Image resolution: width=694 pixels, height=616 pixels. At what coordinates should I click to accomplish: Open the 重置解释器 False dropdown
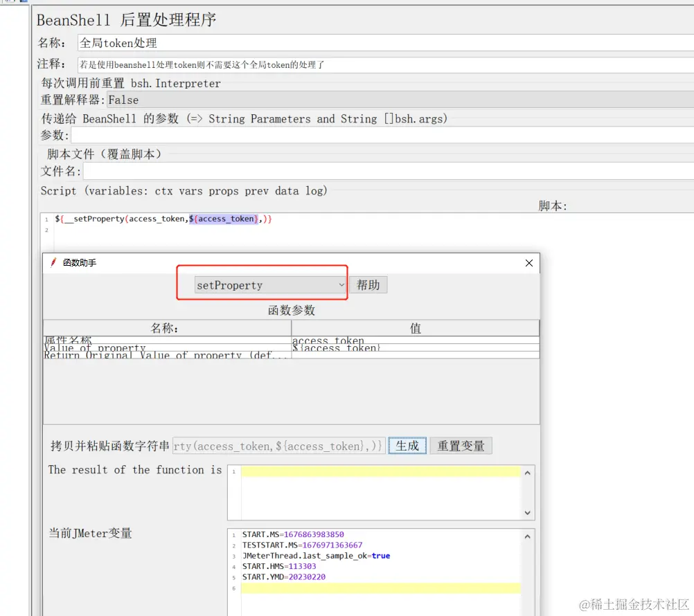(x=400, y=100)
